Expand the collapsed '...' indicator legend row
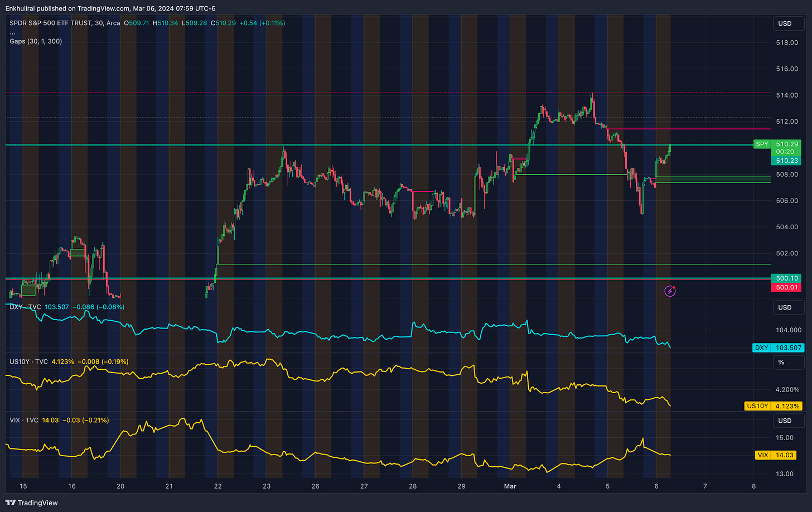Image resolution: width=812 pixels, height=512 pixels. (13, 32)
